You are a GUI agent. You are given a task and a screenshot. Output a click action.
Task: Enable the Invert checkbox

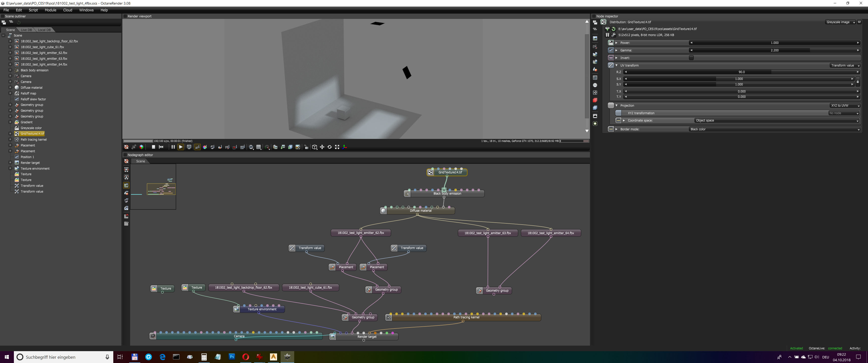tap(691, 57)
